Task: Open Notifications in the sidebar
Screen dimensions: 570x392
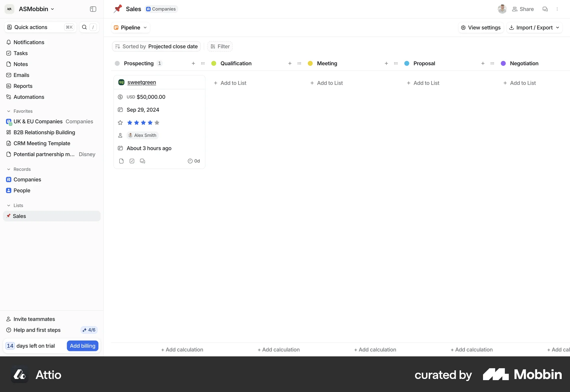Action: tap(29, 42)
